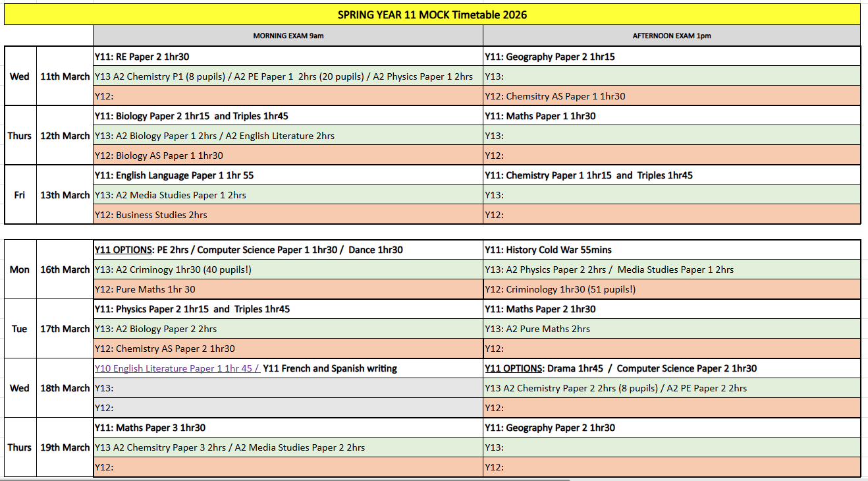Click the A2 Biology Paper 1 / English Literature cell

tap(215, 136)
